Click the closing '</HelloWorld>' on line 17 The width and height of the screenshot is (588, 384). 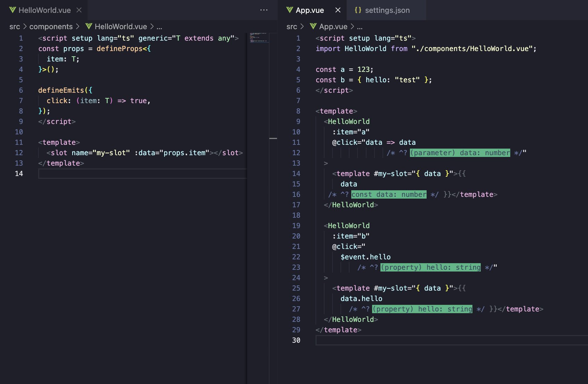click(351, 205)
